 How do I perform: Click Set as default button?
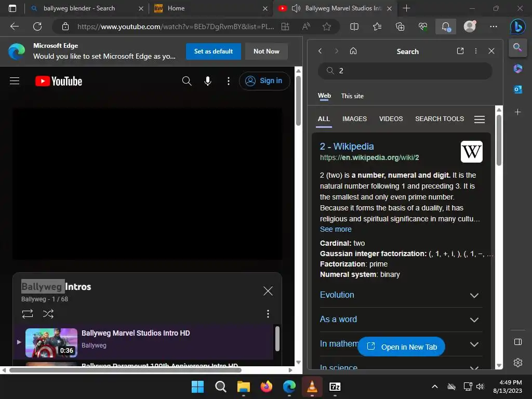(x=214, y=51)
